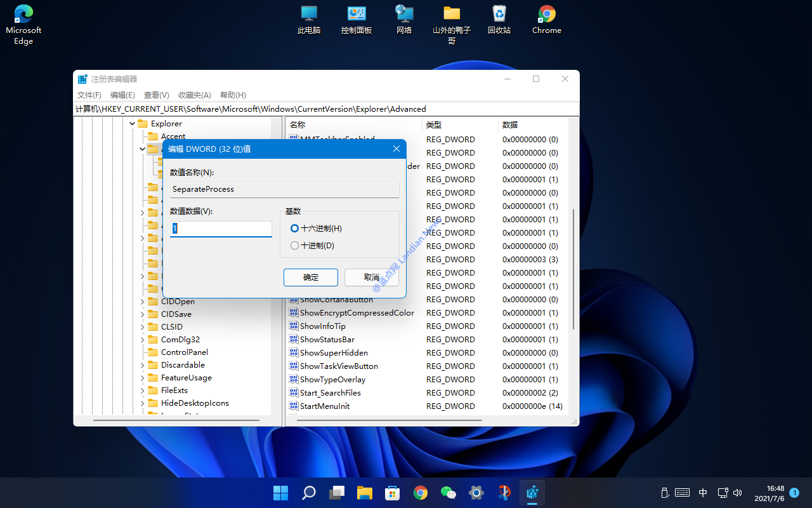
Task: Launch Chrome from the taskbar
Action: (x=420, y=492)
